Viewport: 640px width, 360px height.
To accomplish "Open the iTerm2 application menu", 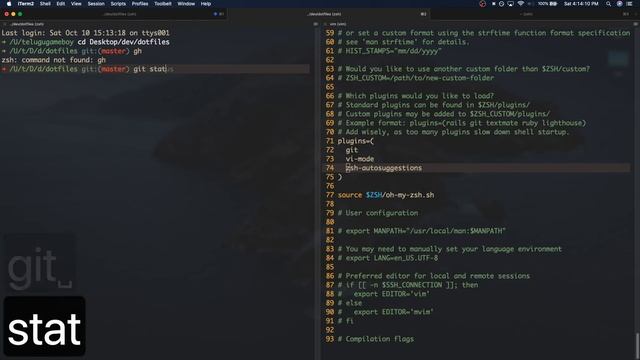I will (x=26, y=4).
